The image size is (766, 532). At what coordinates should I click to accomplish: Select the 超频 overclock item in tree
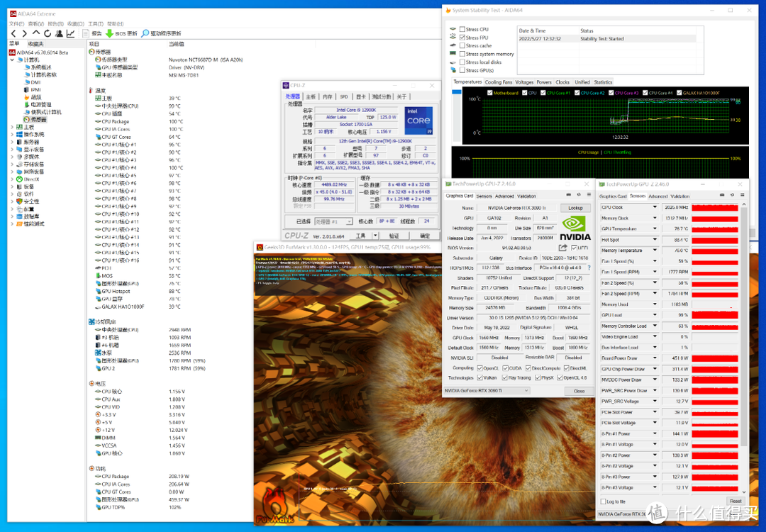coord(32,97)
